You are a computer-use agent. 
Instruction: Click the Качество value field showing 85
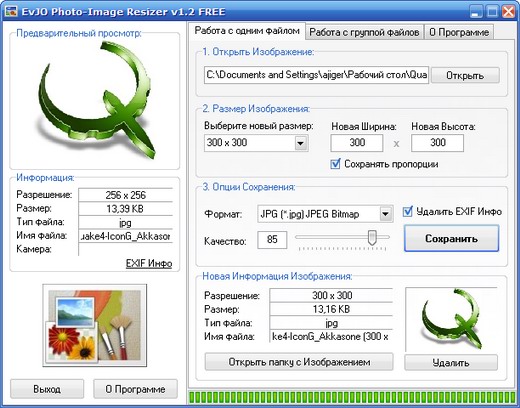click(x=272, y=240)
